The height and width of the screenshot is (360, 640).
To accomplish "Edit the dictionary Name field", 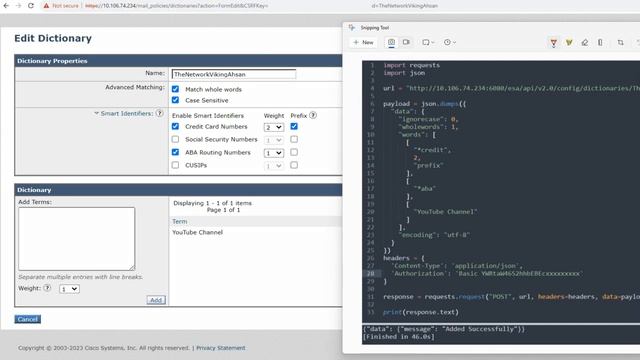I will 234,74.
